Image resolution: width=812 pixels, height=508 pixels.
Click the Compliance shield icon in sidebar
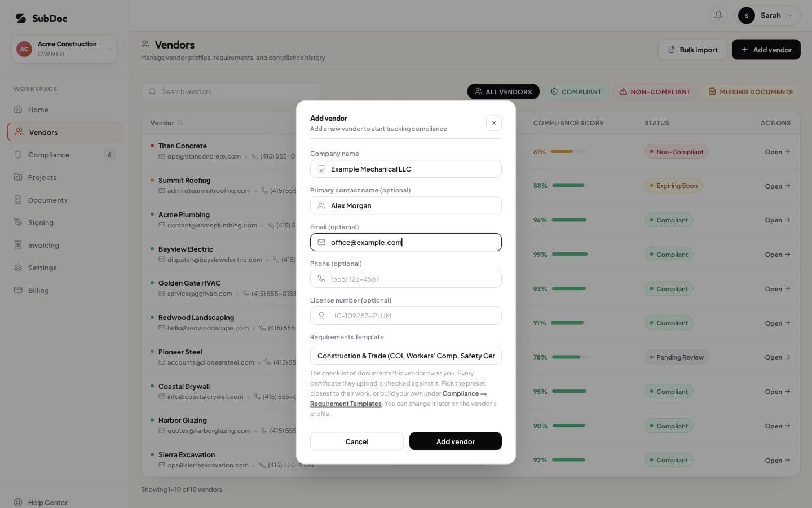[x=18, y=155]
